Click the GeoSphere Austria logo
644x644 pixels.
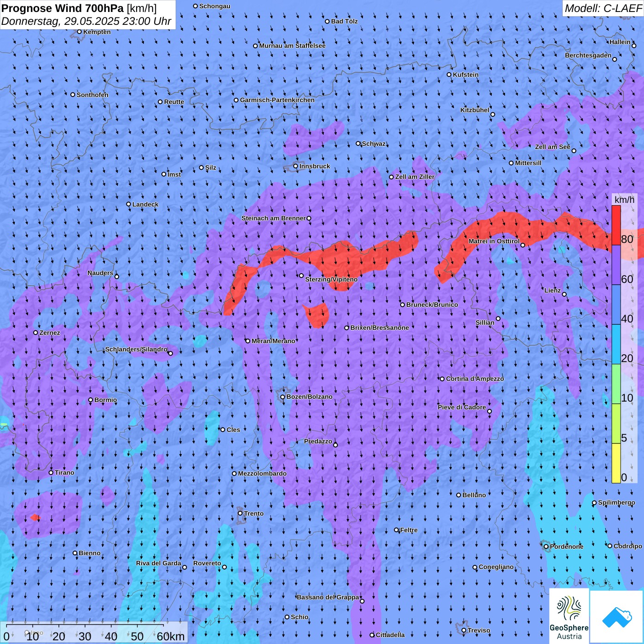click(x=569, y=616)
